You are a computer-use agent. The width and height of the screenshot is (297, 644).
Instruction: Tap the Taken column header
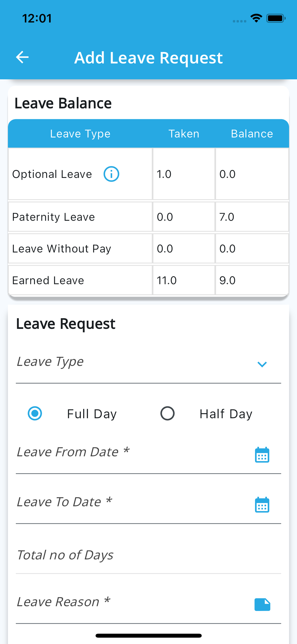[184, 134]
